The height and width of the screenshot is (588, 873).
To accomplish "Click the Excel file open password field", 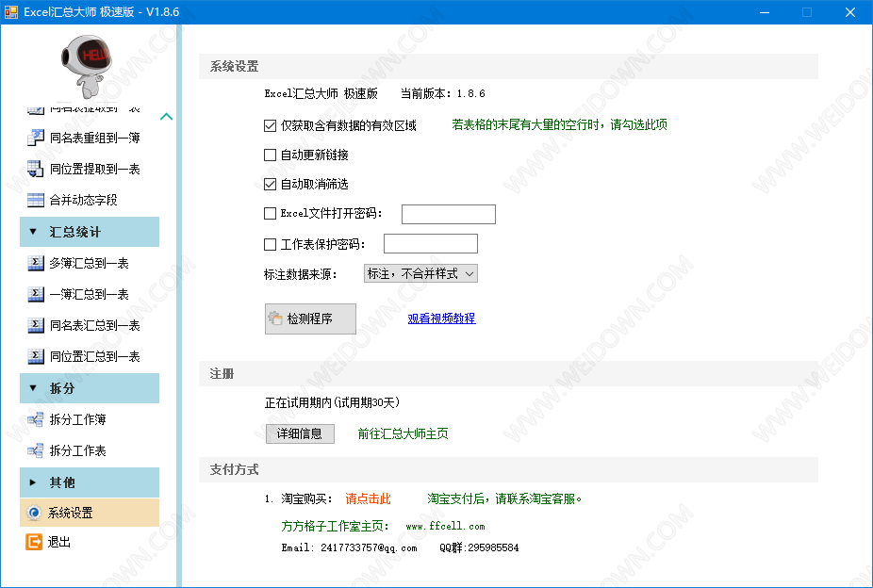I will (449, 214).
